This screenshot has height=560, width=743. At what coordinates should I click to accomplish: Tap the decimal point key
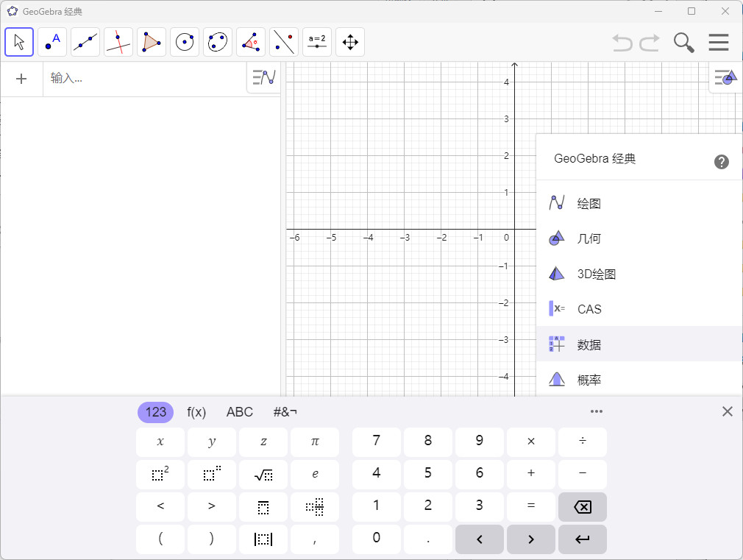tap(428, 539)
